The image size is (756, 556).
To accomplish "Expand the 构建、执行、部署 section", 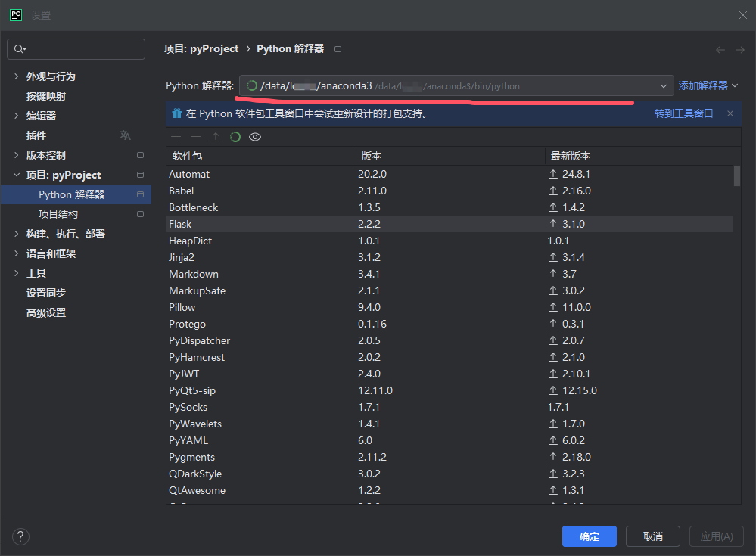I will (x=17, y=234).
